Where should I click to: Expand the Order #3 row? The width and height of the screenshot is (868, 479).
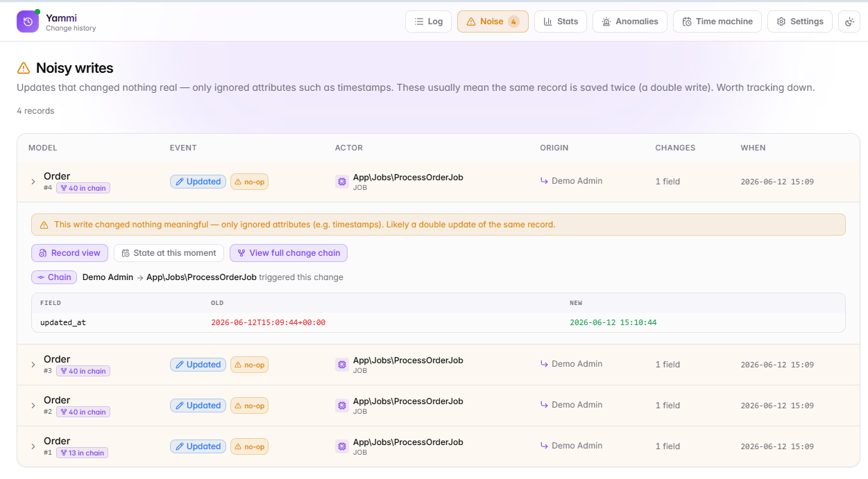point(33,365)
